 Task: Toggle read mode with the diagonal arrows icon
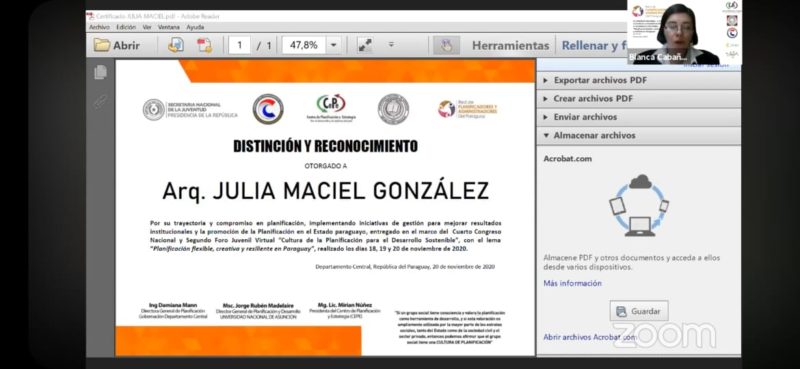[364, 45]
